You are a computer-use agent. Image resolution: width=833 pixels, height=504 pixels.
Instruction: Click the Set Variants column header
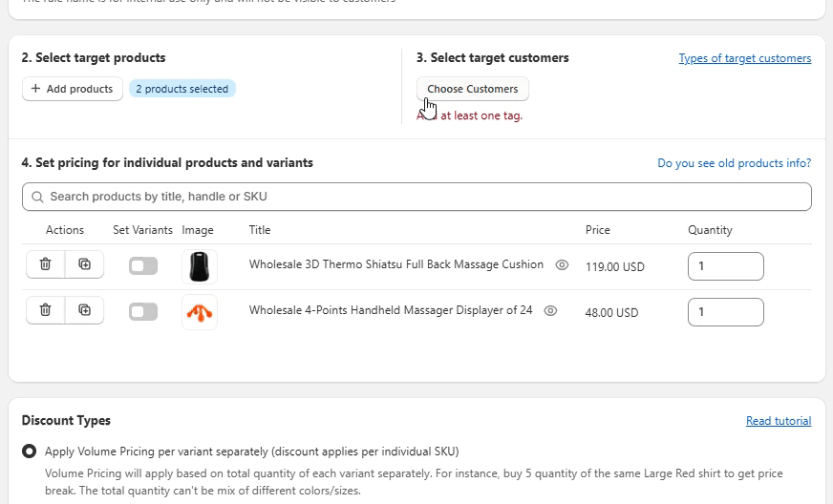pos(142,230)
